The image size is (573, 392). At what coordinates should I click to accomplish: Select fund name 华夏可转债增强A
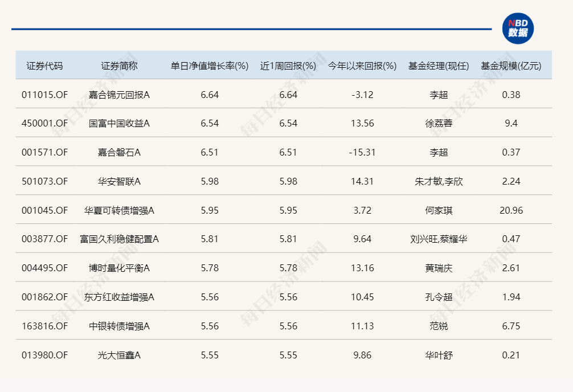tap(119, 210)
